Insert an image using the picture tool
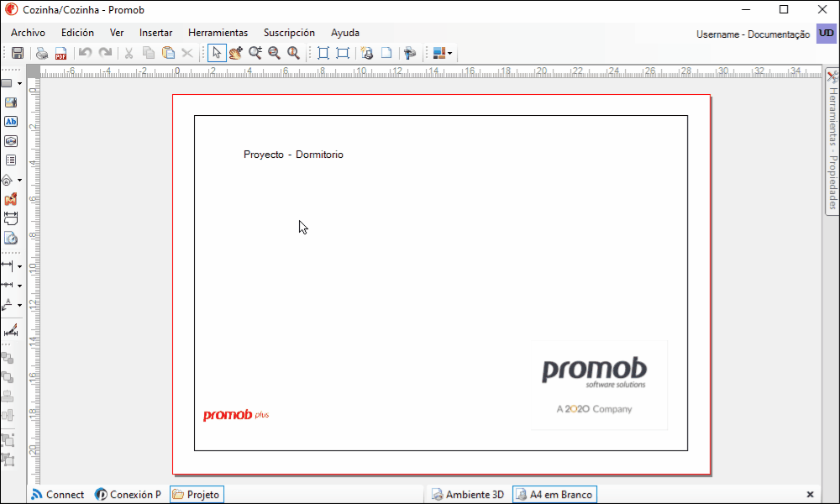The width and height of the screenshot is (840, 504). pyautogui.click(x=11, y=102)
